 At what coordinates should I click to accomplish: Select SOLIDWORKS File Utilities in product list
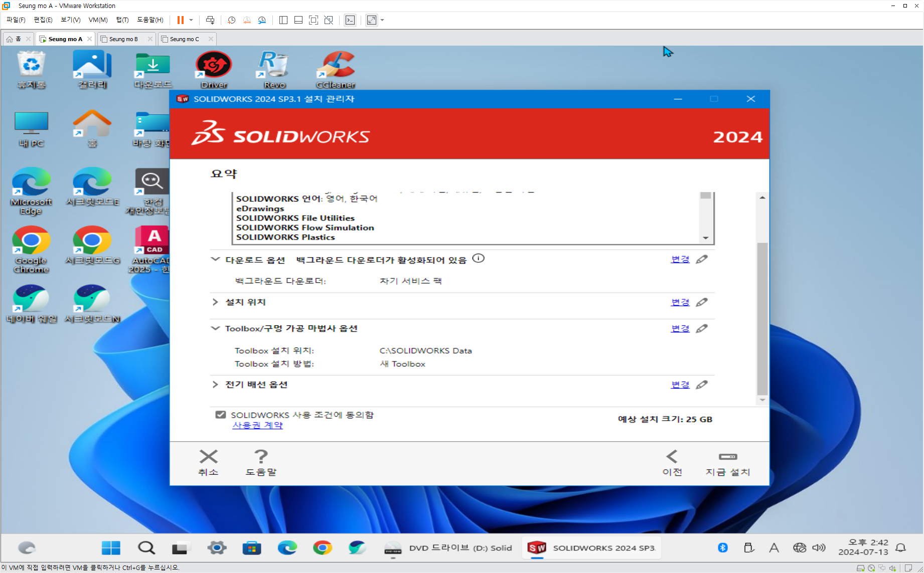click(295, 218)
